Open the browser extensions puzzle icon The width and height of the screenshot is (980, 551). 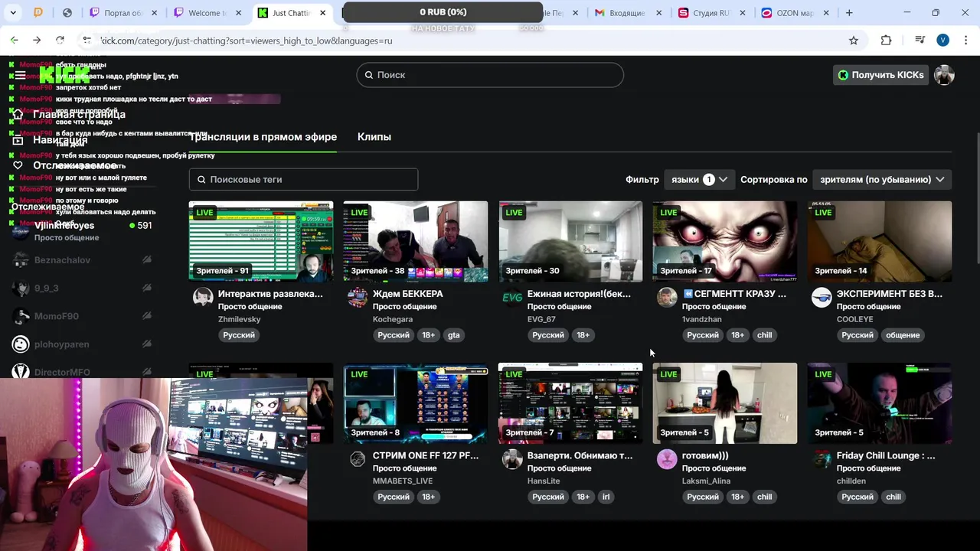click(x=886, y=41)
